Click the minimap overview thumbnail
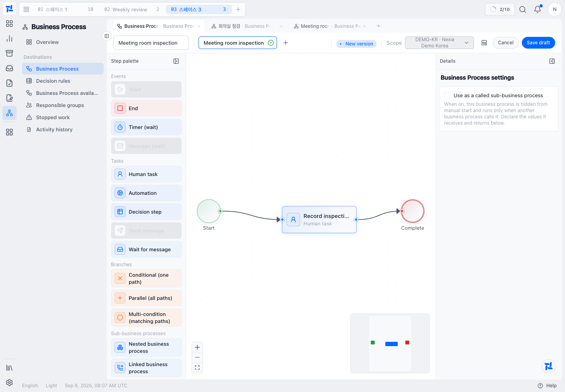This screenshot has width=565, height=392. tap(390, 343)
